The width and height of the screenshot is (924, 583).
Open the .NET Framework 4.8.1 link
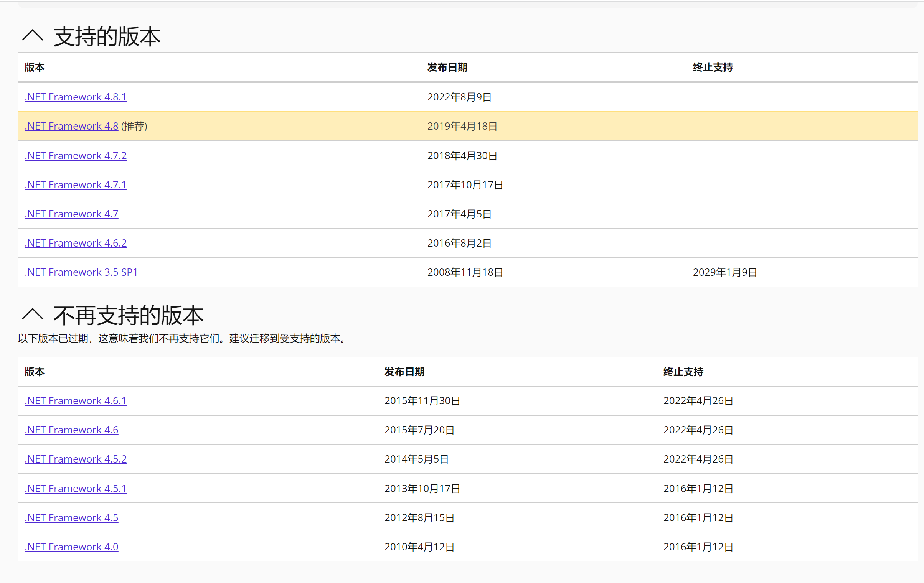76,97
